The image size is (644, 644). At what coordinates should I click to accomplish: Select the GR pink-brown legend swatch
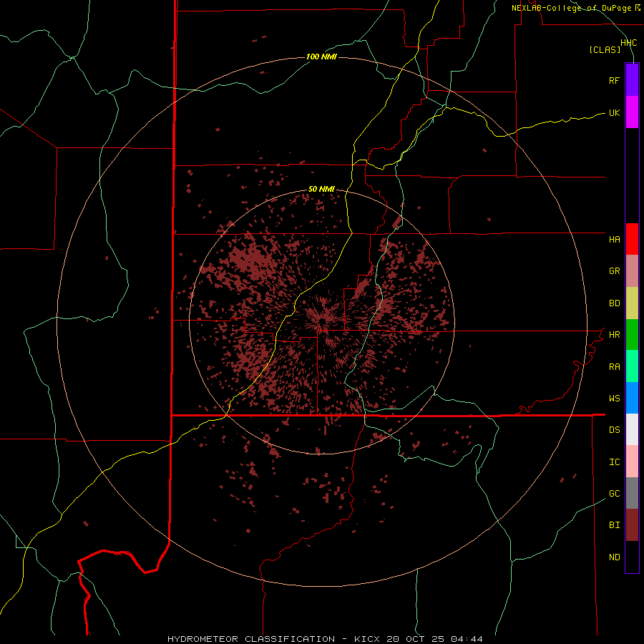(632, 271)
